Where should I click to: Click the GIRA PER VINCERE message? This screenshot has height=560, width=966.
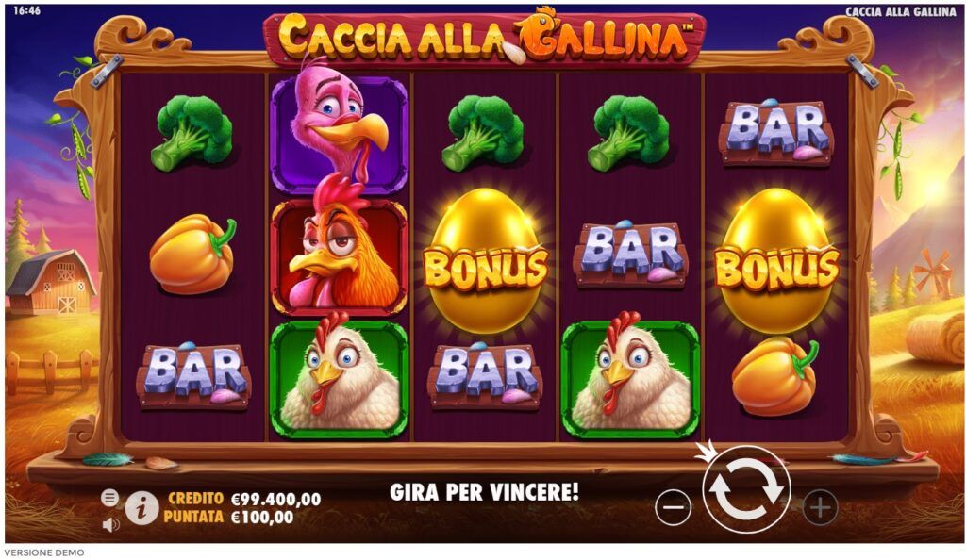coord(484,492)
